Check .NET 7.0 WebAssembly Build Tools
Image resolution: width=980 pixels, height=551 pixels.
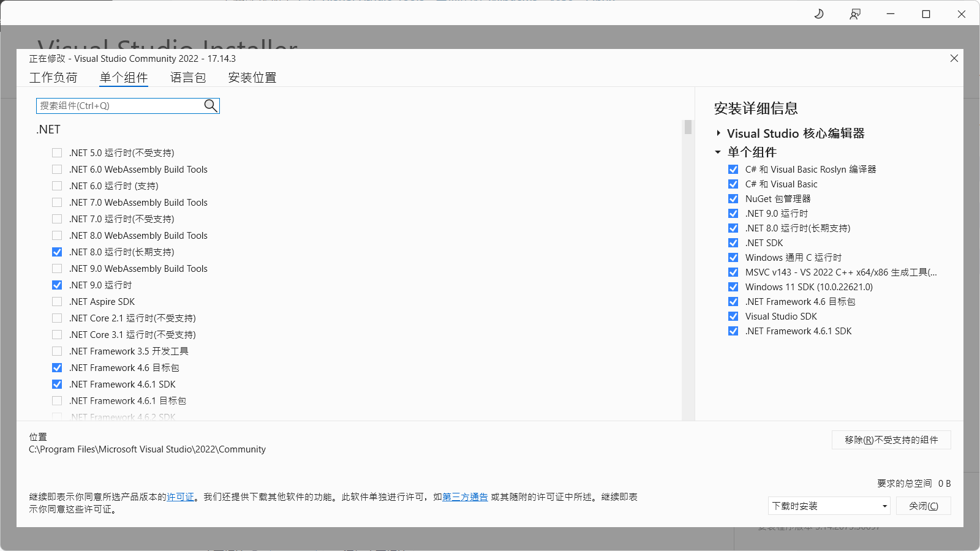click(57, 202)
